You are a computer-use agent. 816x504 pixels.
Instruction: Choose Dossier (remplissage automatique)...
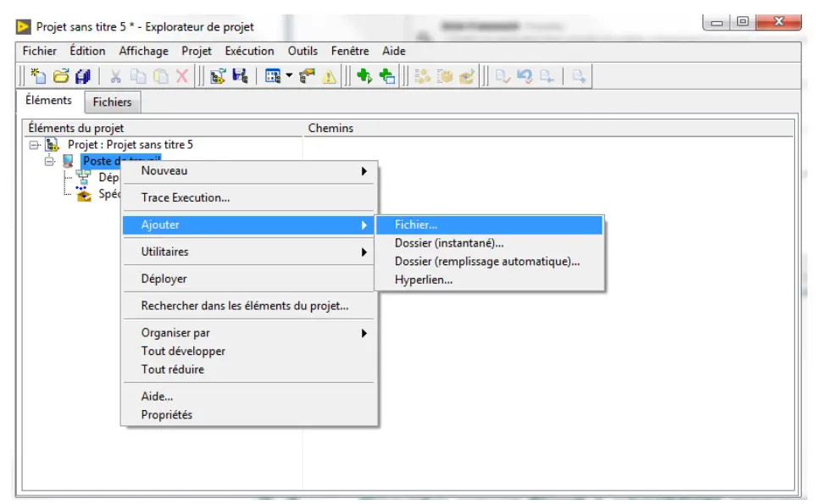(489, 261)
